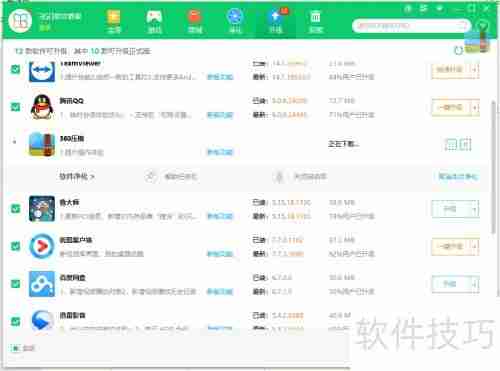Open the software library (宝库) tab
Image resolution: width=500 pixels, height=371 pixels.
[114, 21]
